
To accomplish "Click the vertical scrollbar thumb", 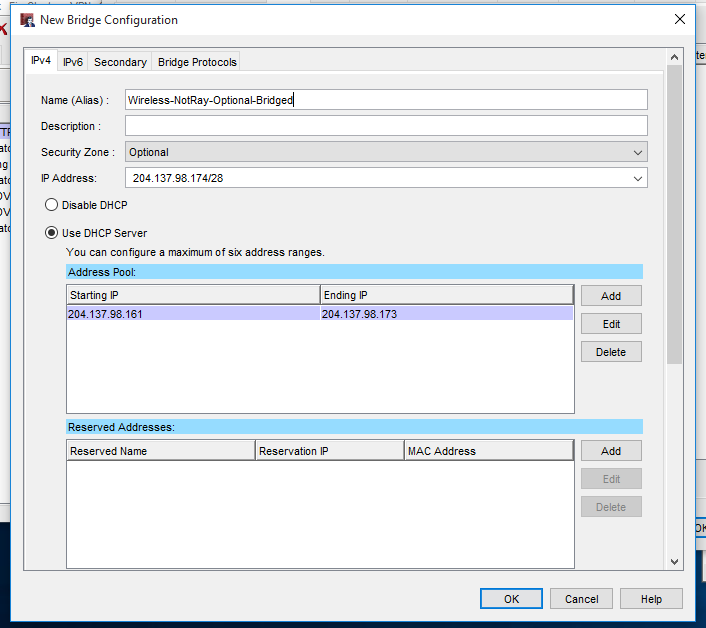I will pos(674,214).
